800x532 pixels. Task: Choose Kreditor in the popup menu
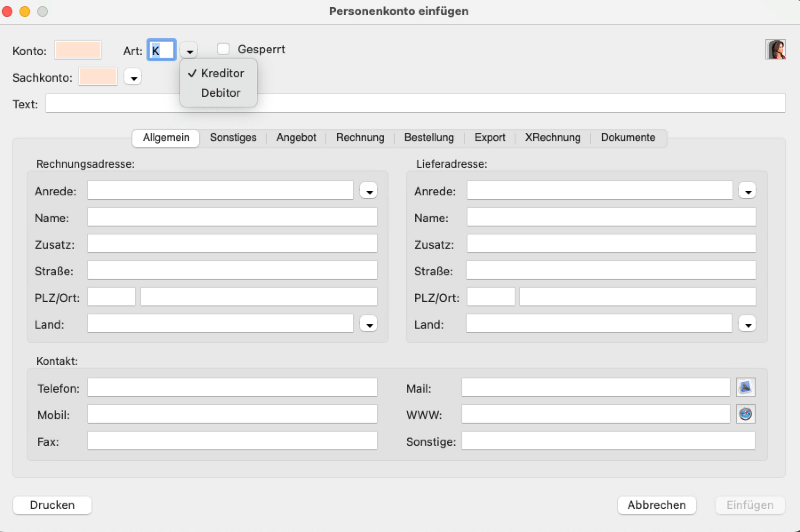pos(222,73)
